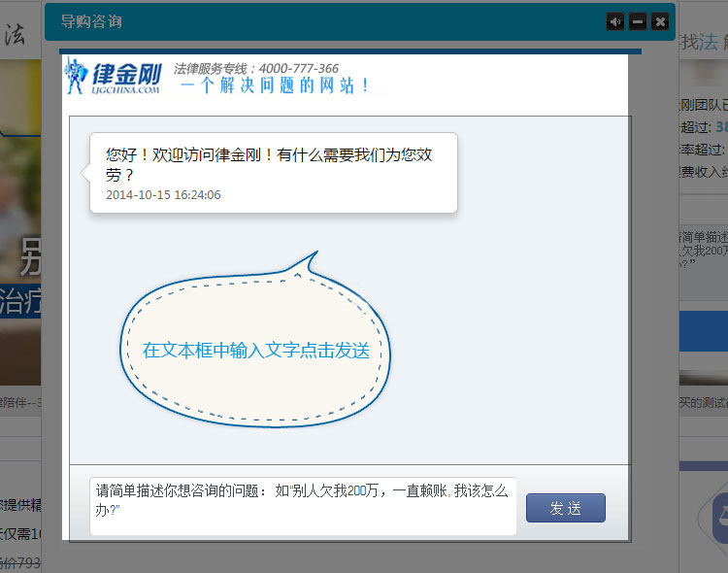Click the welcome message bubble text

pyautogui.click(x=269, y=163)
